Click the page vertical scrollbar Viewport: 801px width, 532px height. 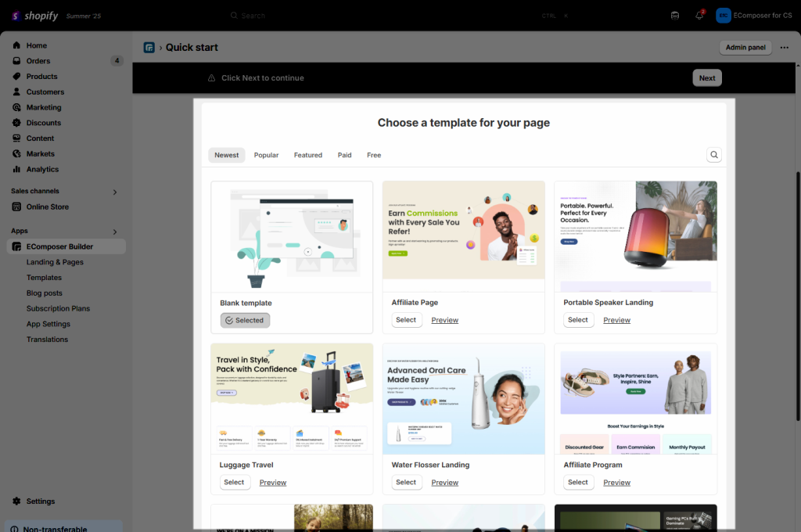pyautogui.click(x=797, y=297)
